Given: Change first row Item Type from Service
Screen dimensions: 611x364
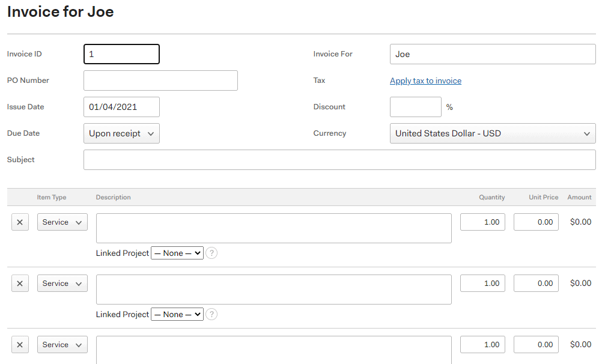Looking at the screenshot, I should point(62,222).
